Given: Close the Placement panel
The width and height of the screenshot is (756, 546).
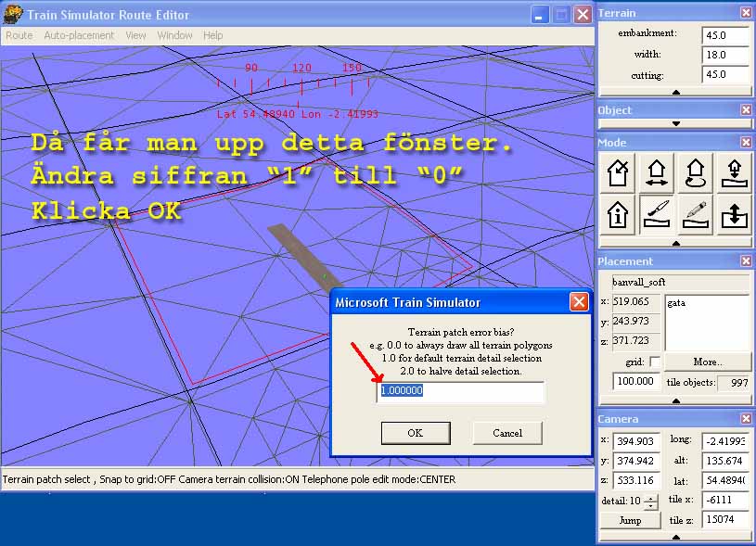Looking at the screenshot, I should click(x=746, y=260).
